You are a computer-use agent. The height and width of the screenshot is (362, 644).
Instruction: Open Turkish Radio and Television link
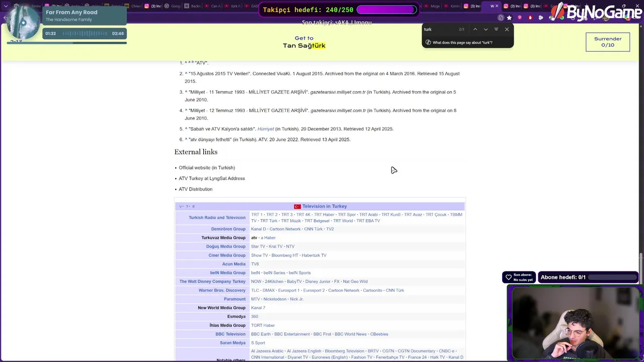pyautogui.click(x=217, y=218)
